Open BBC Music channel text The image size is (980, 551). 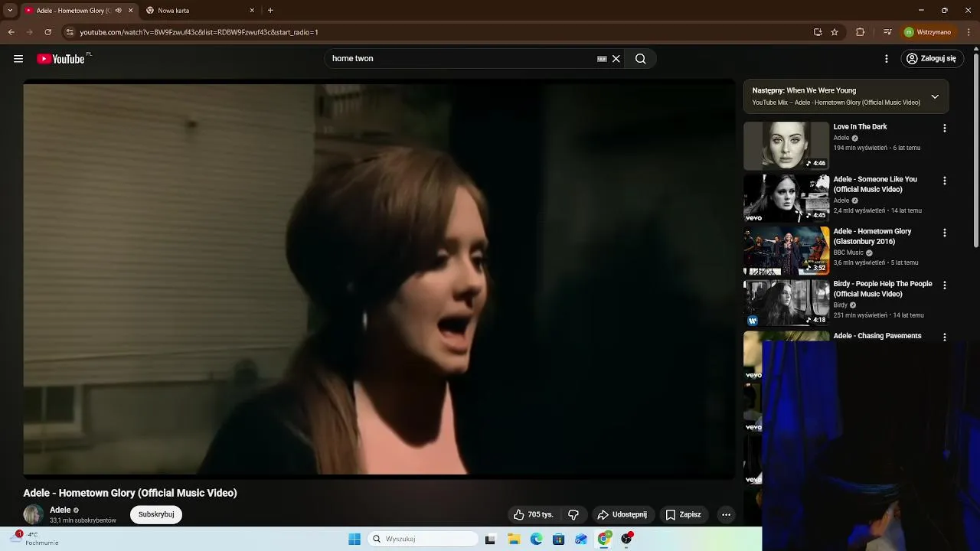tap(848, 253)
